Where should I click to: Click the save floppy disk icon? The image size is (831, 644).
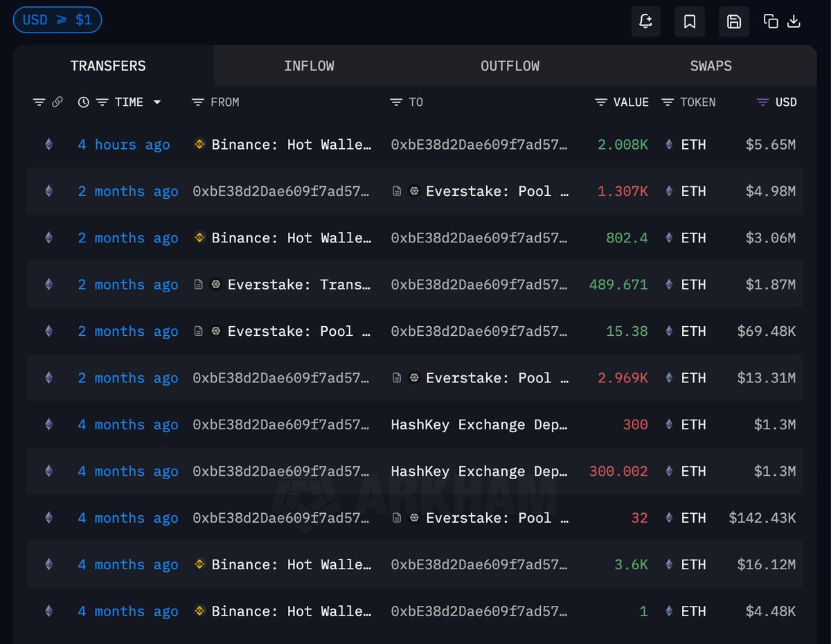pos(733,21)
